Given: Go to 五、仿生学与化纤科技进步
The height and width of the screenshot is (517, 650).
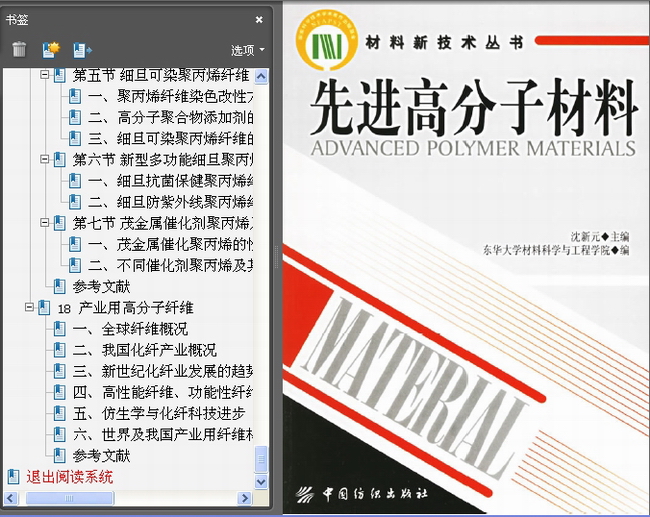Looking at the screenshot, I should pos(159,413).
